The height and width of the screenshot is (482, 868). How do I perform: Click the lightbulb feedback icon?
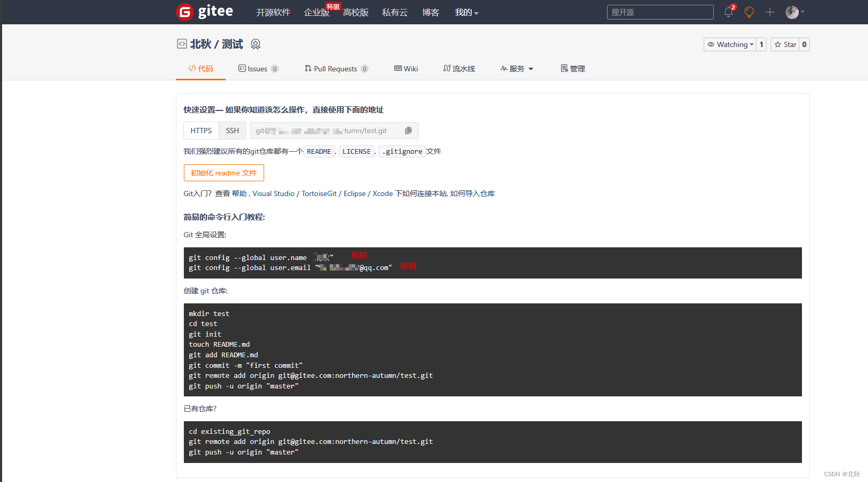(x=749, y=12)
